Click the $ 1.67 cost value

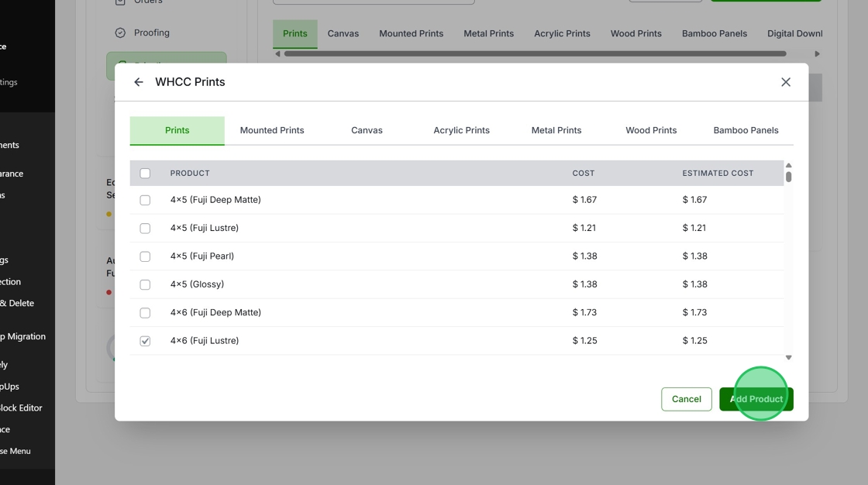coord(584,200)
